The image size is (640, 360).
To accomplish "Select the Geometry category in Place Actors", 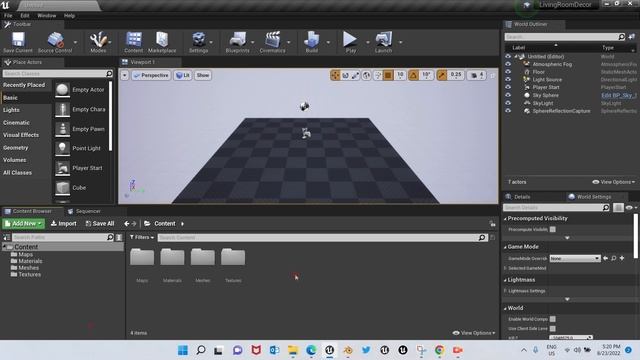I will tap(16, 148).
